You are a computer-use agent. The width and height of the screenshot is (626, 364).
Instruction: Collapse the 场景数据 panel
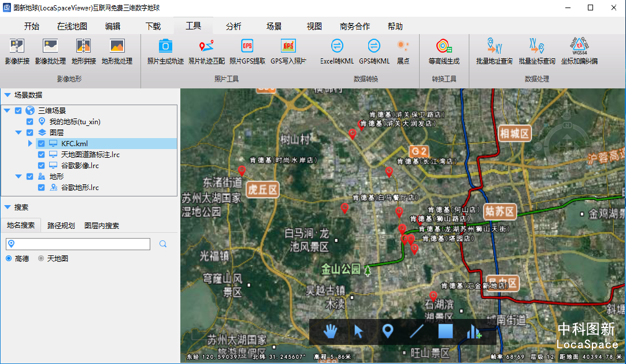7,95
